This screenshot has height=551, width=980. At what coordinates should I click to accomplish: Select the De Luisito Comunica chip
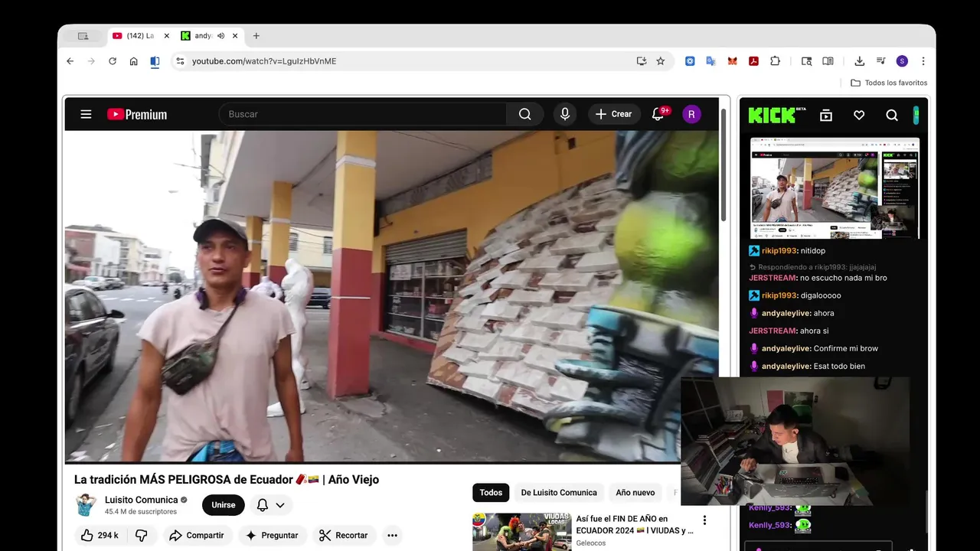(559, 493)
